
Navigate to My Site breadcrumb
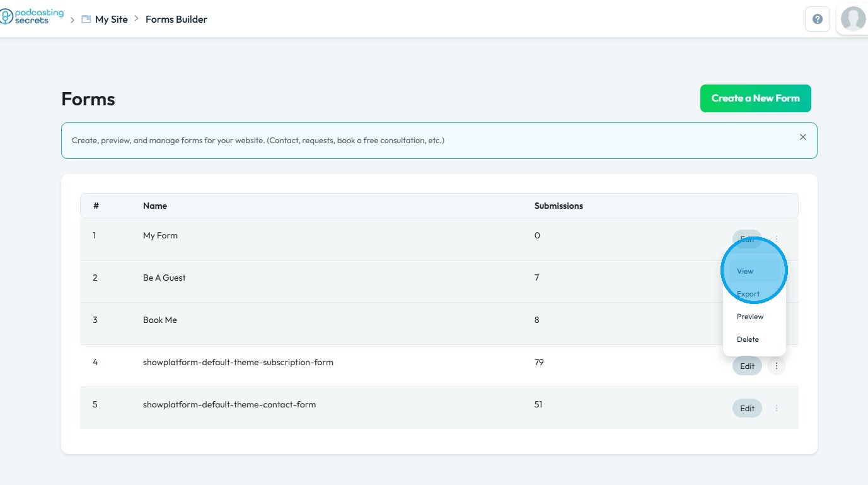click(x=112, y=20)
